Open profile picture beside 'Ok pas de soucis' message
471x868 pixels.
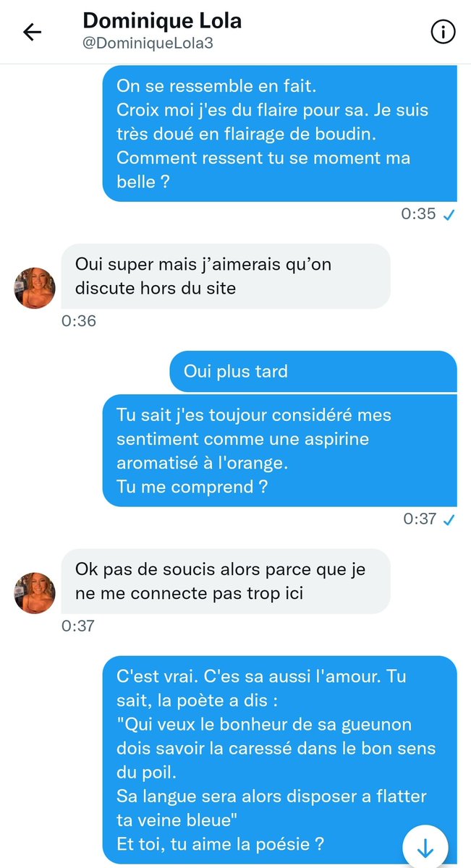(35, 593)
